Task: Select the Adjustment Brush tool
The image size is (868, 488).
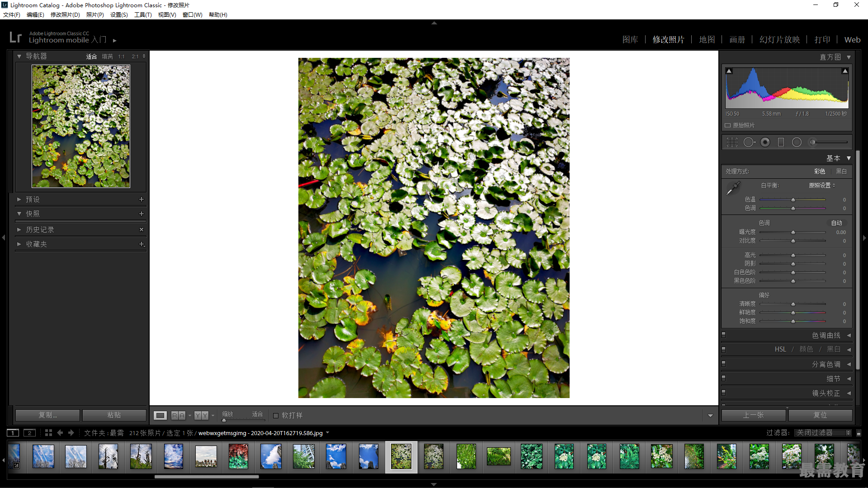Action: coord(828,142)
